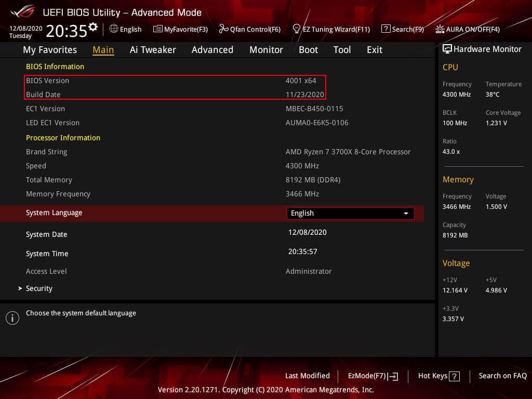Select the System Language English combo box
Viewport: 532px width, 399px height.
click(x=351, y=214)
